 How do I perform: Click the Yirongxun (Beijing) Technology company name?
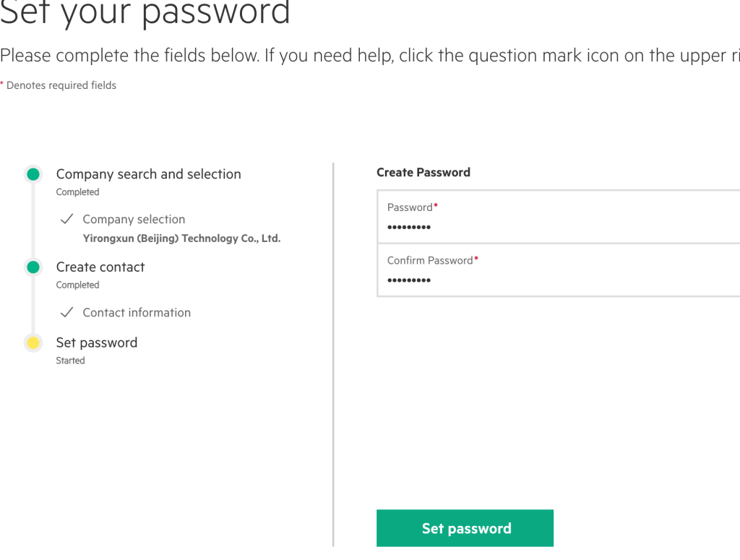[181, 238]
